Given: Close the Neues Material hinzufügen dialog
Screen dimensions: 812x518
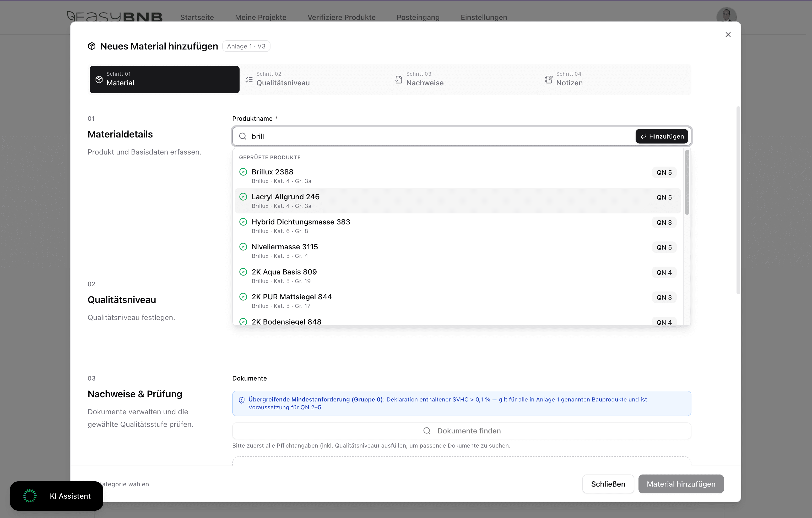Looking at the screenshot, I should (728, 35).
